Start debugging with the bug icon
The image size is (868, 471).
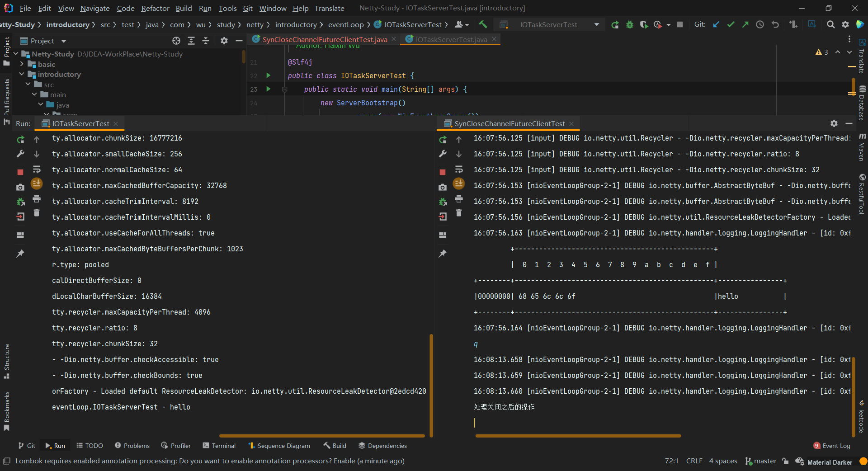[x=629, y=24]
